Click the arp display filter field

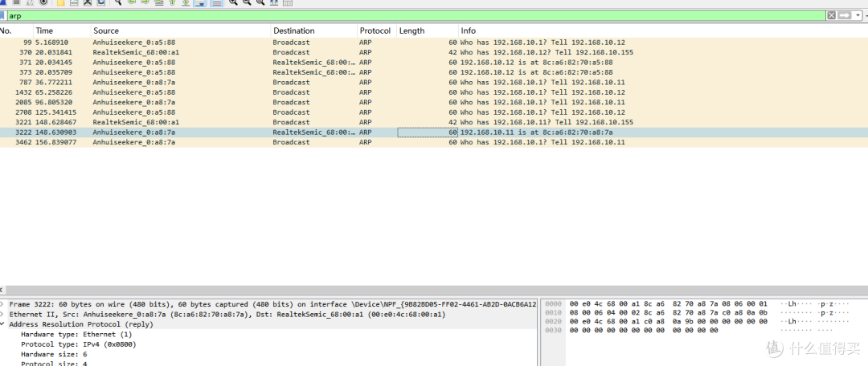click(x=416, y=15)
